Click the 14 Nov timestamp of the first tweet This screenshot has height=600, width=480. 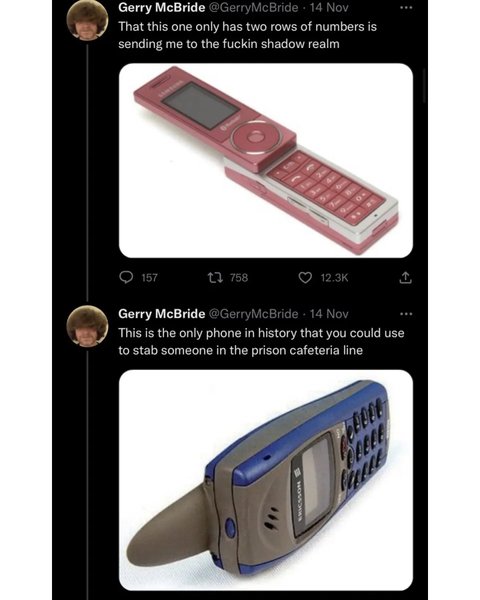click(x=329, y=8)
